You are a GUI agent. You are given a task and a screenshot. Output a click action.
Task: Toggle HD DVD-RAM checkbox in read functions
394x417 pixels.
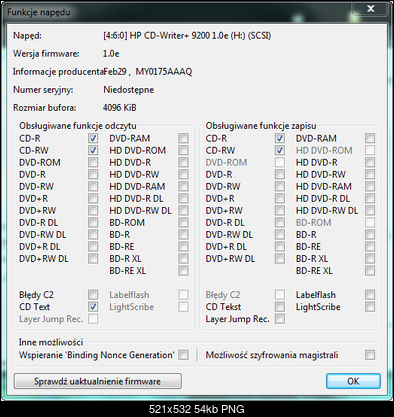pyautogui.click(x=183, y=186)
